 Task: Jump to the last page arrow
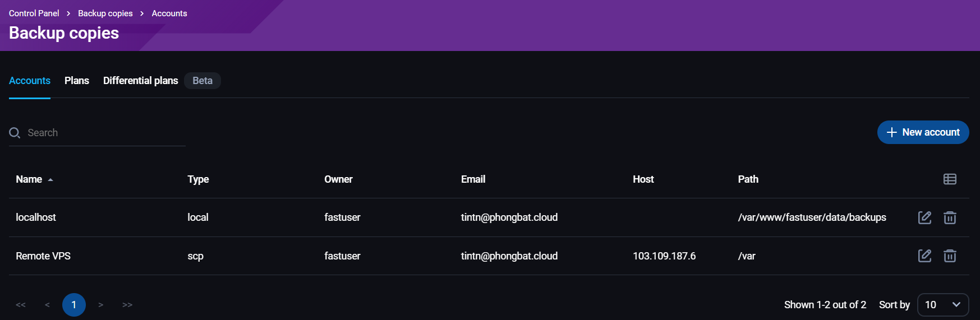click(x=127, y=305)
